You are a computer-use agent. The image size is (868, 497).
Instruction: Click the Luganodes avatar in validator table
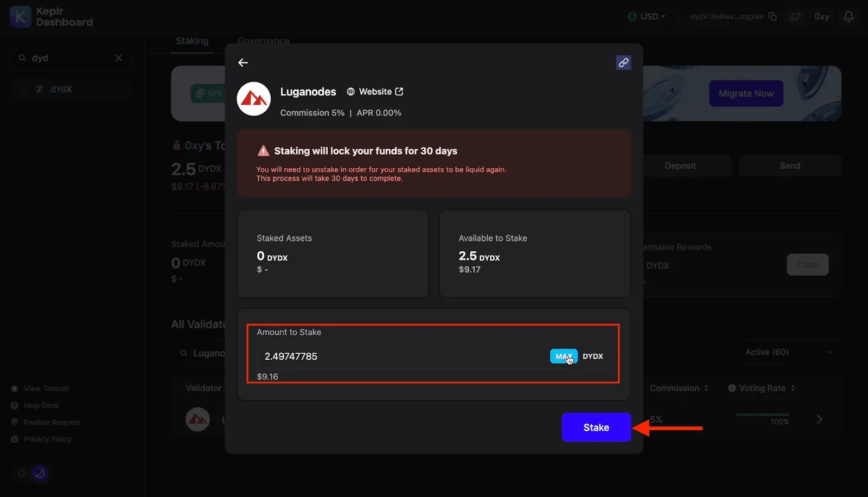coord(197,419)
